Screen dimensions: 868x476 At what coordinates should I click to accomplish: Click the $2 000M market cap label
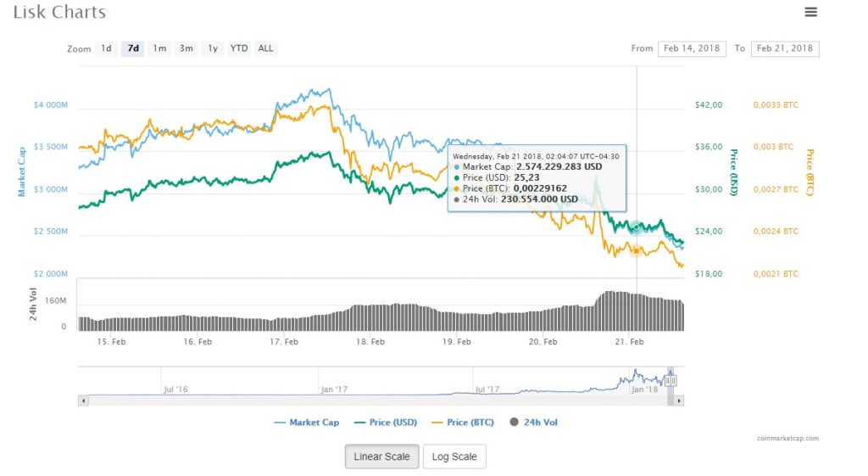[x=51, y=274]
